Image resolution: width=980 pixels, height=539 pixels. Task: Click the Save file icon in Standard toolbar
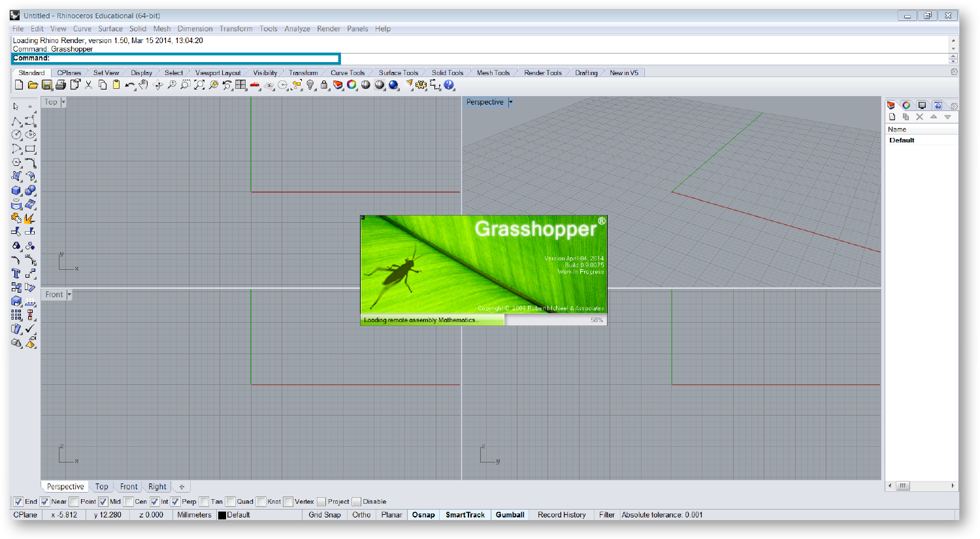click(47, 85)
